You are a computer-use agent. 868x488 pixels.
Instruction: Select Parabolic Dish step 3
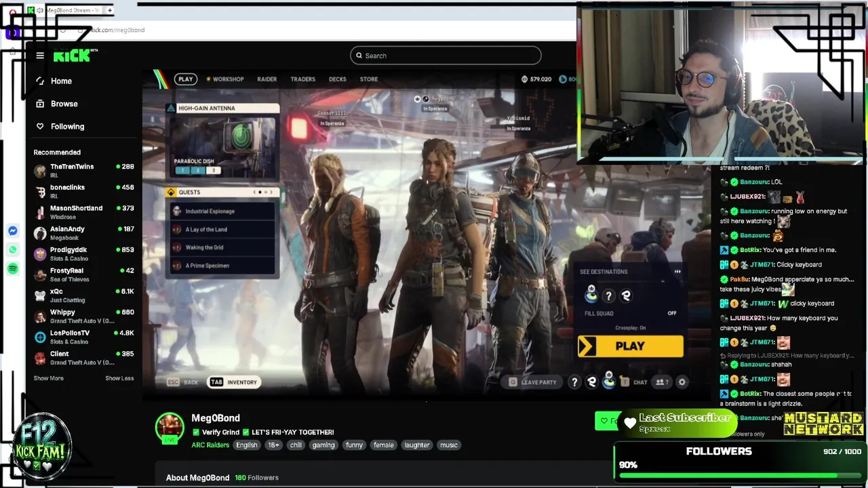pos(214,170)
